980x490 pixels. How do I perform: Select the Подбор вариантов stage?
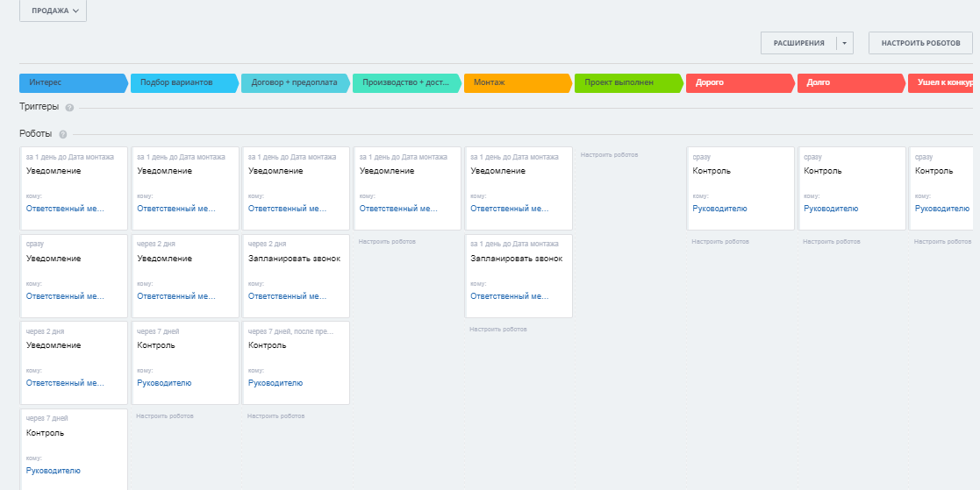pos(183,83)
